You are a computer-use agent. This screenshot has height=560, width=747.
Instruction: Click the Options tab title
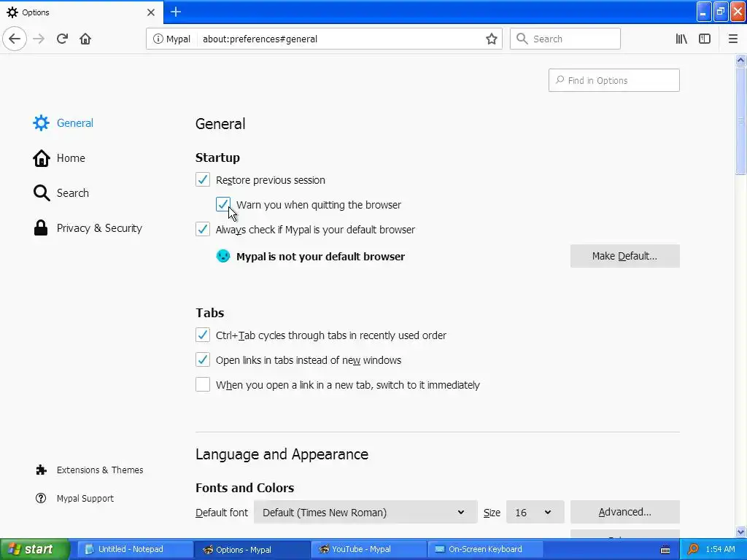point(36,12)
